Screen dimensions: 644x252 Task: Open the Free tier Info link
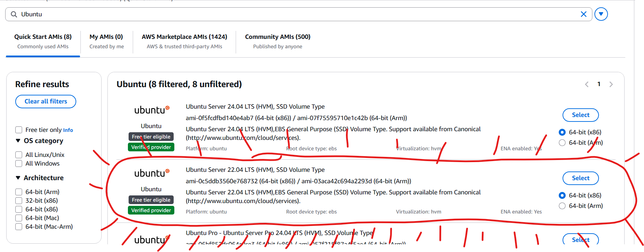pos(68,130)
